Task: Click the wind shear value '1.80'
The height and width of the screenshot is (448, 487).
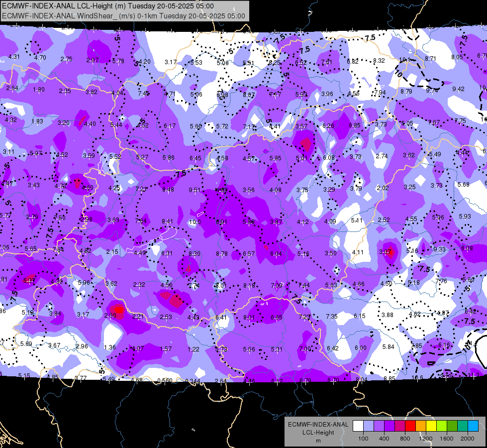Action: (x=39, y=90)
